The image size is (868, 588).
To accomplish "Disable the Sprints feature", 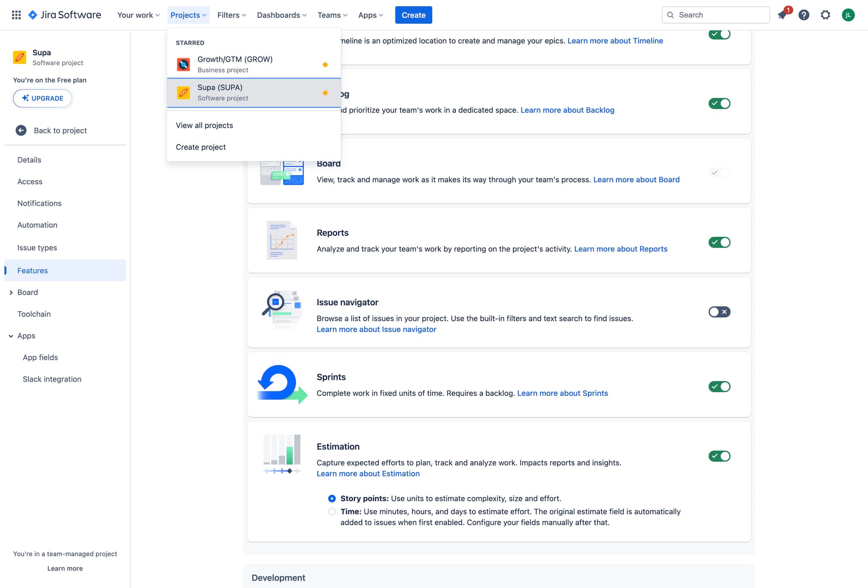I will point(719,386).
